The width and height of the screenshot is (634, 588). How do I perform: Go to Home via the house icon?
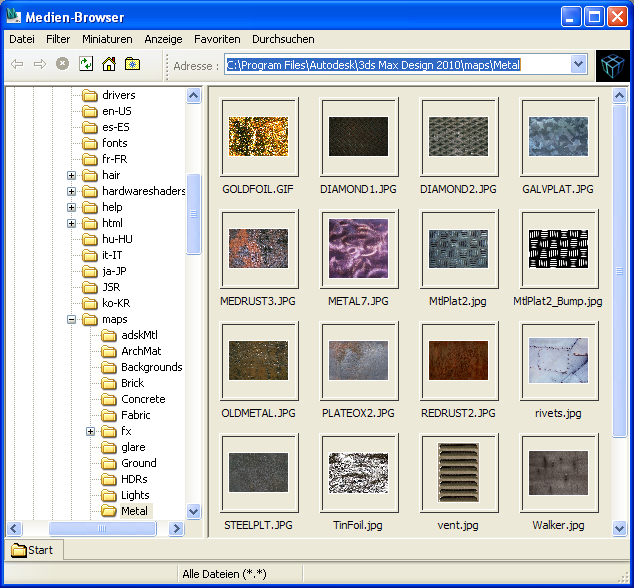click(109, 64)
